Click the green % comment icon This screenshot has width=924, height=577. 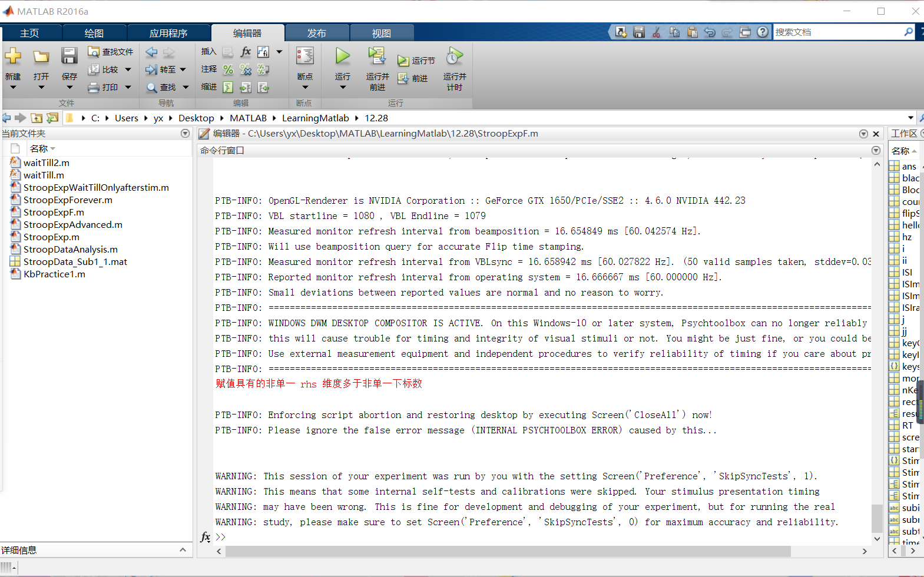click(228, 70)
